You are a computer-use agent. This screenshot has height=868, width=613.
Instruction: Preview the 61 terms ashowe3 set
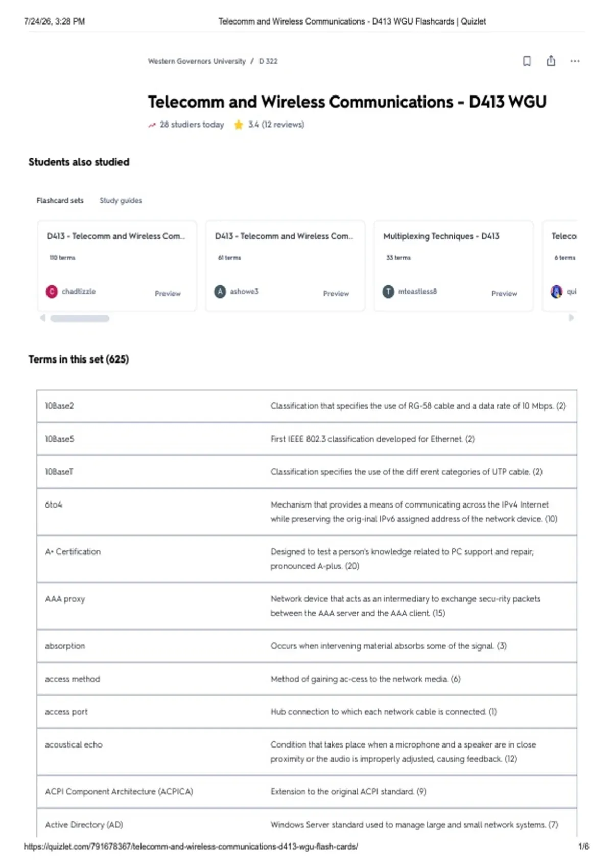click(x=336, y=294)
